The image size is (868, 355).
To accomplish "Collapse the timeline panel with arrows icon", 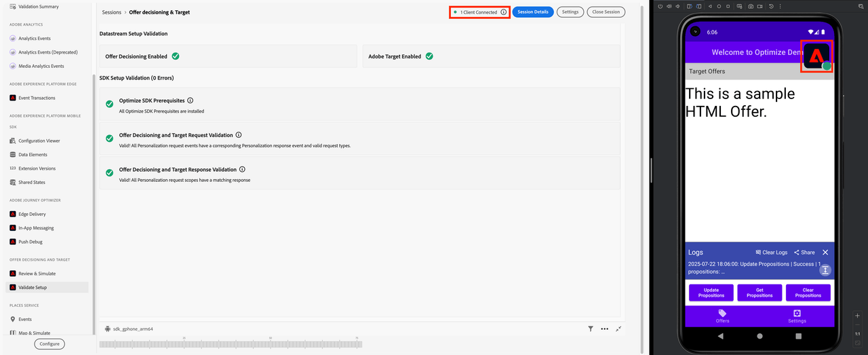I will 619,329.
